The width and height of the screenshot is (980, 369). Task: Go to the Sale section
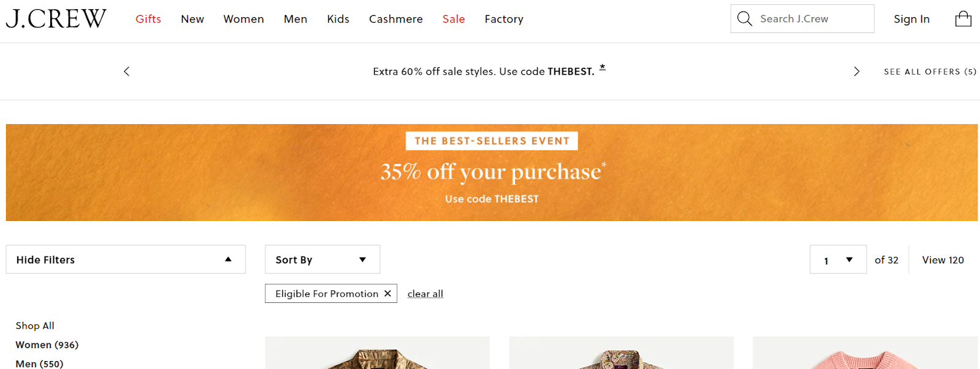[x=454, y=19]
